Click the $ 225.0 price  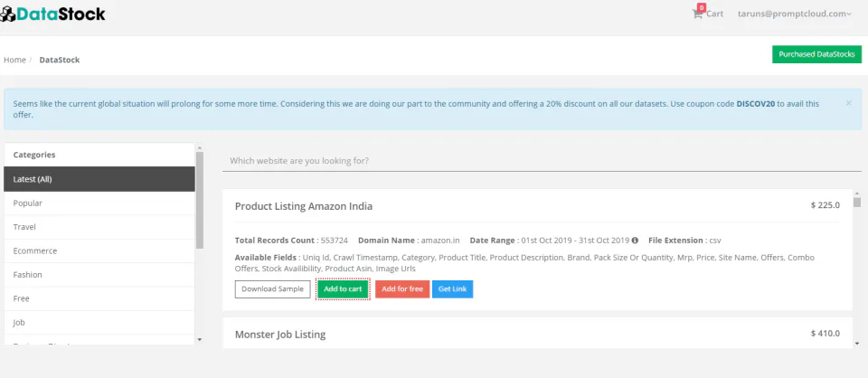tap(826, 204)
